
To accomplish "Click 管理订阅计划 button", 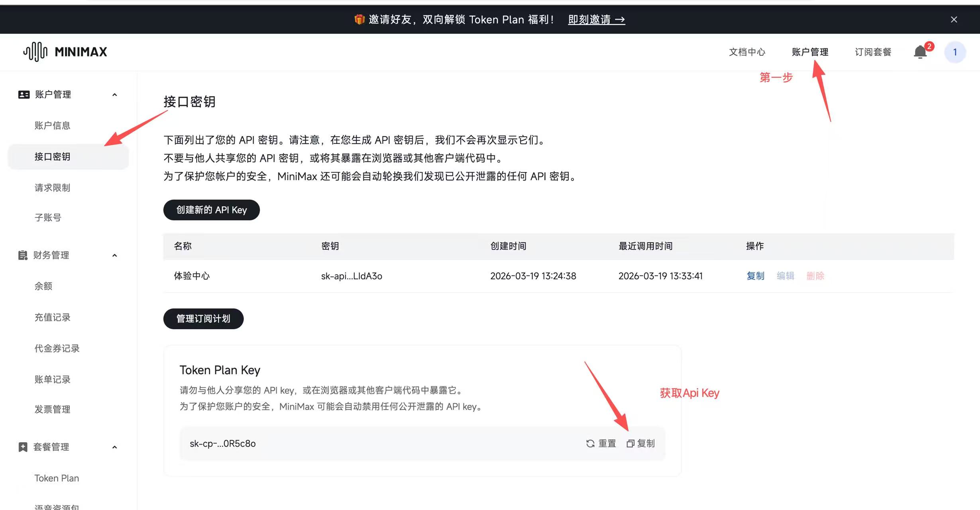I will click(203, 319).
